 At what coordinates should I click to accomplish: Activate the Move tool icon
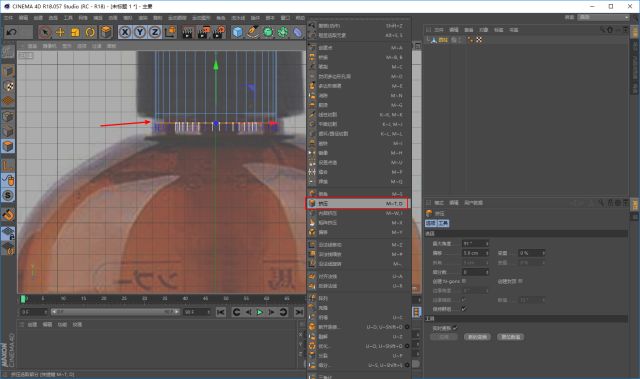tap(60, 32)
